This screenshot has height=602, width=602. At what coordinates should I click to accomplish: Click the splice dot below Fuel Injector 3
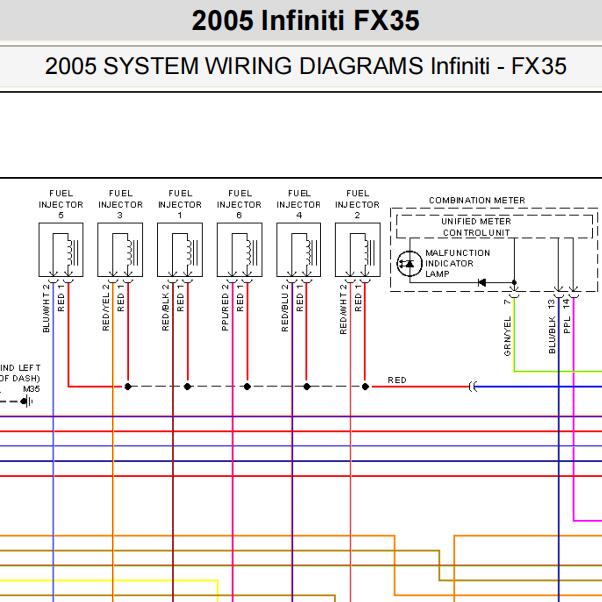tap(128, 387)
